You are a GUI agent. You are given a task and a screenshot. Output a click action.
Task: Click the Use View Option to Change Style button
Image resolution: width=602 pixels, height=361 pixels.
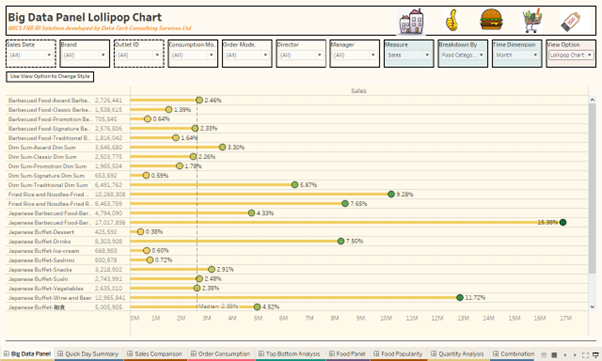tap(50, 76)
